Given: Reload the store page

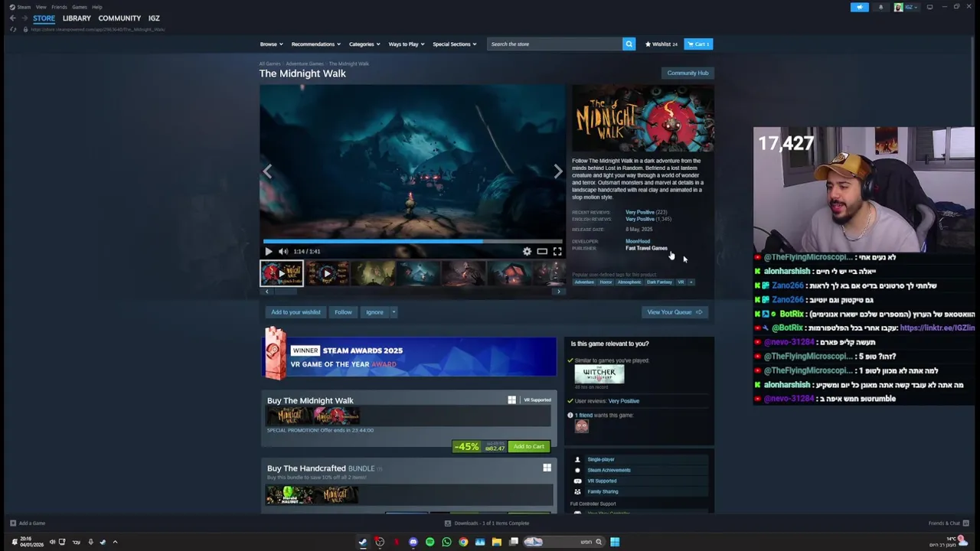Looking at the screenshot, I should pos(13,29).
